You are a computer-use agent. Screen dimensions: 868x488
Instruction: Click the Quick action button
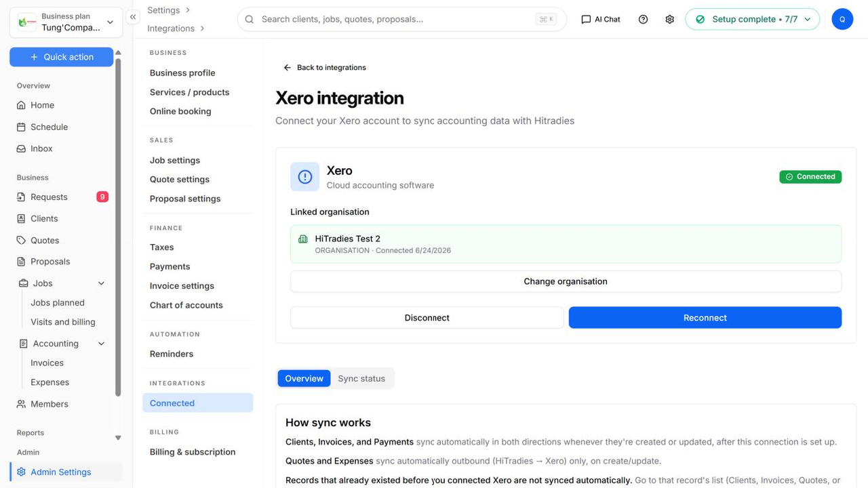point(62,57)
